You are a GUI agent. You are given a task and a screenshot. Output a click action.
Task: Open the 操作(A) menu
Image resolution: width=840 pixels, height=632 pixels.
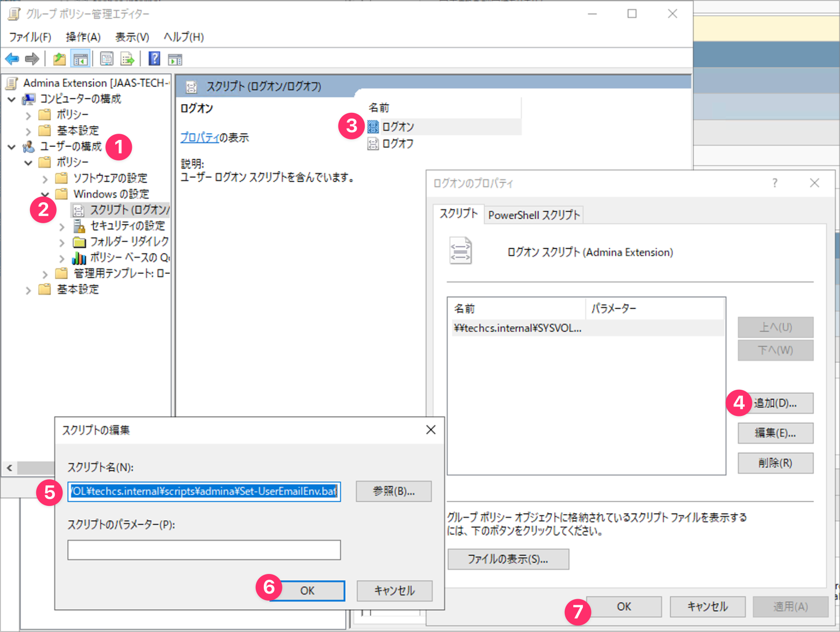[83, 37]
